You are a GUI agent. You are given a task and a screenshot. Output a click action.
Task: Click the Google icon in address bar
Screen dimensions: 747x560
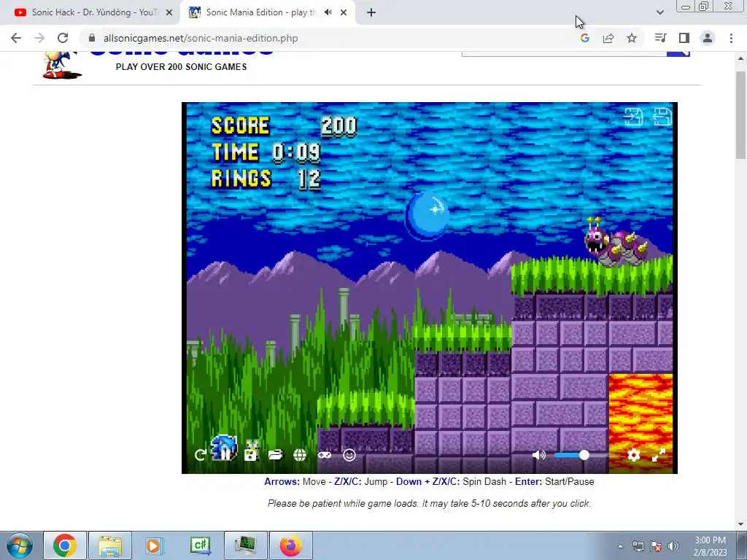click(x=585, y=38)
